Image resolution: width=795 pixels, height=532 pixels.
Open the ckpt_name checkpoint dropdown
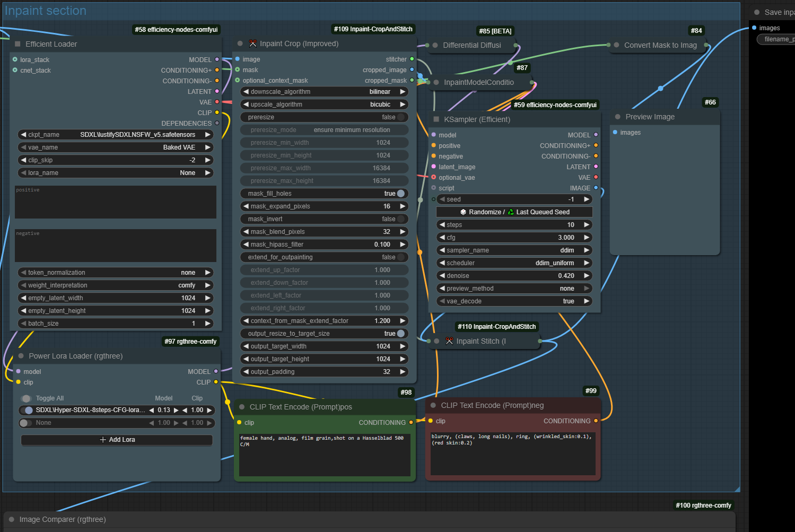click(x=116, y=135)
